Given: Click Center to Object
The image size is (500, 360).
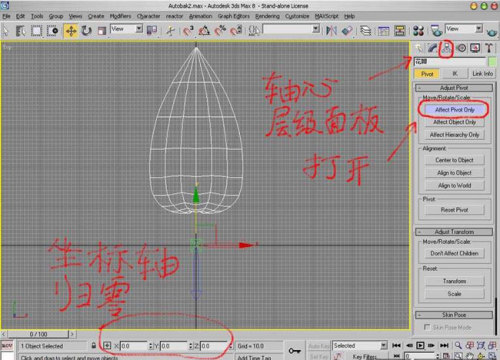Looking at the screenshot, I should [455, 160].
